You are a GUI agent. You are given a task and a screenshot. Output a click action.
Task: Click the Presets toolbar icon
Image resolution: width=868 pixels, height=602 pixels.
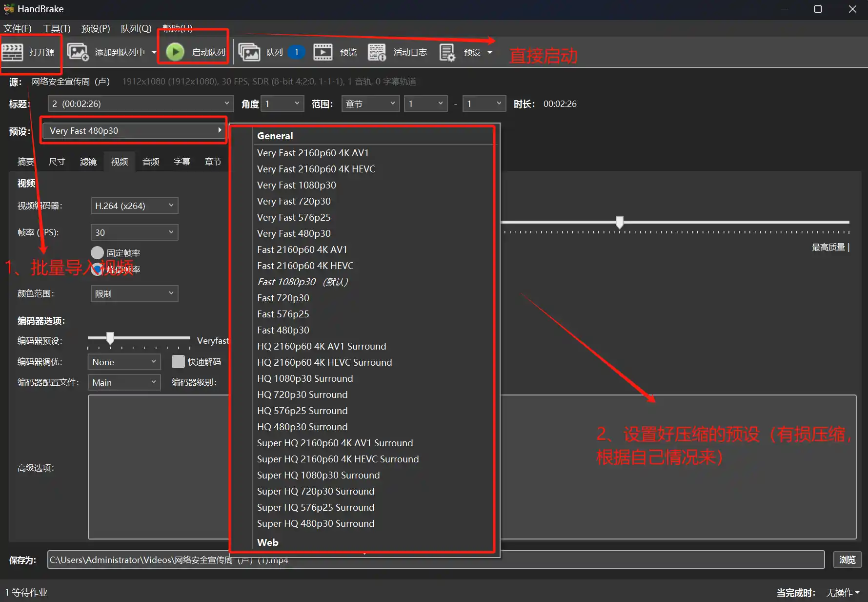(x=447, y=52)
